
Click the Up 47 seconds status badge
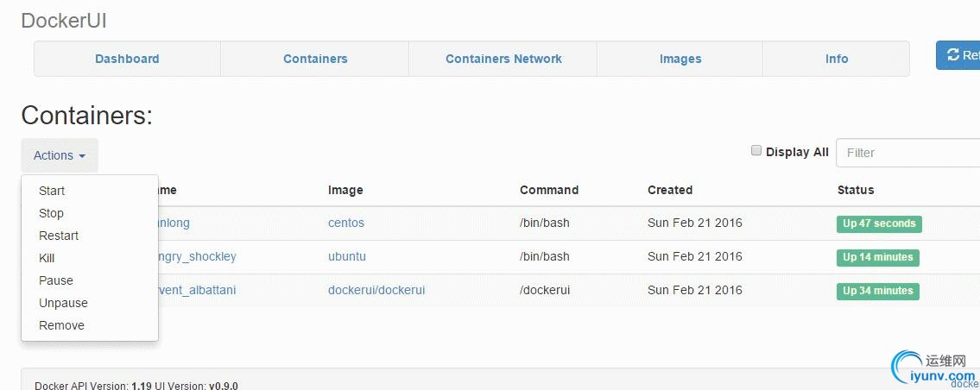[x=879, y=223]
